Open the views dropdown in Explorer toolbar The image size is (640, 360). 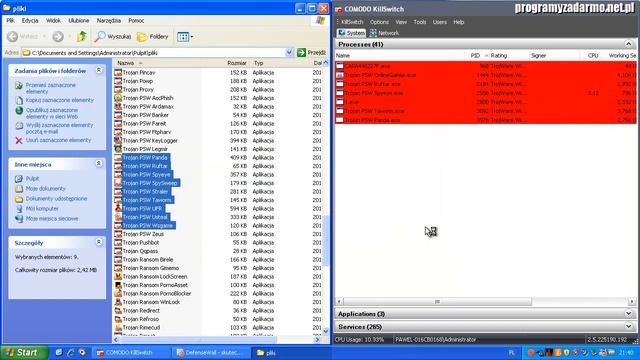pyautogui.click(x=185, y=37)
